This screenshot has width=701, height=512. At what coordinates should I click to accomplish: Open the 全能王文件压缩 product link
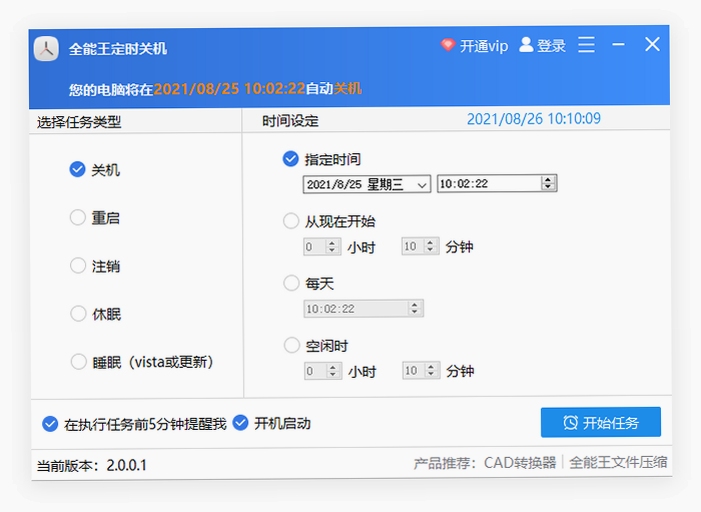pos(618,462)
